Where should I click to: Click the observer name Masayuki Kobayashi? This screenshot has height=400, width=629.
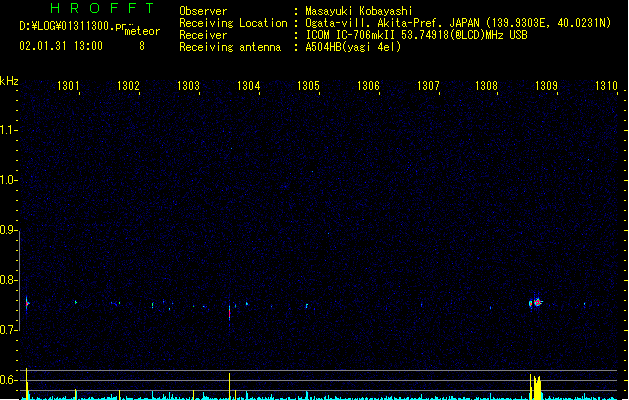click(x=359, y=11)
